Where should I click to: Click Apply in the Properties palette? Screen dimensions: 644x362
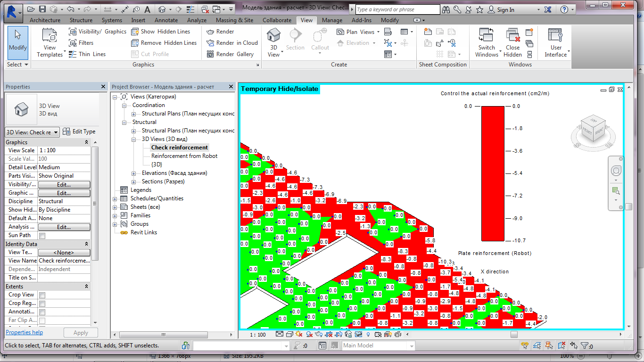[81, 332]
